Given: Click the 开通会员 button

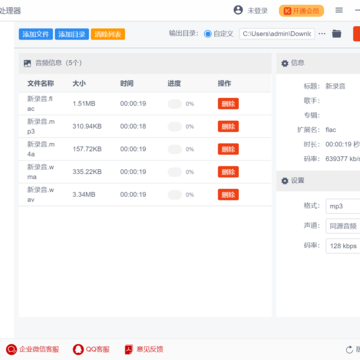Looking at the screenshot, I should (301, 11).
